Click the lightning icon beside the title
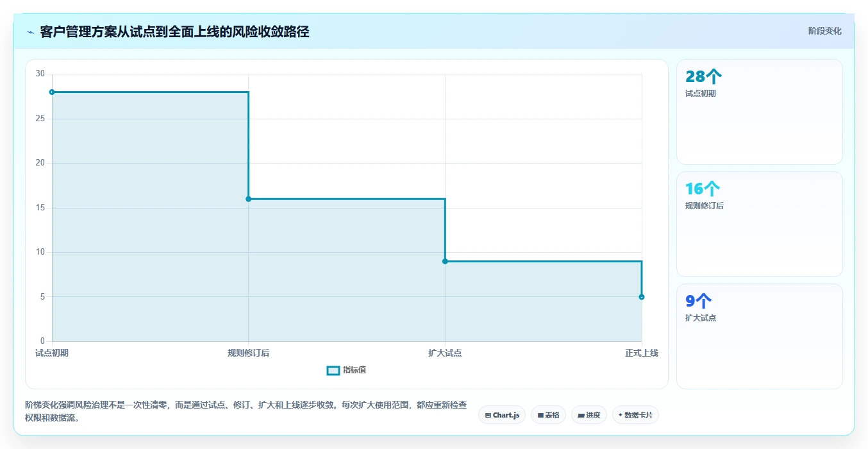Viewport: 868px width, 449px height. pyautogui.click(x=30, y=31)
